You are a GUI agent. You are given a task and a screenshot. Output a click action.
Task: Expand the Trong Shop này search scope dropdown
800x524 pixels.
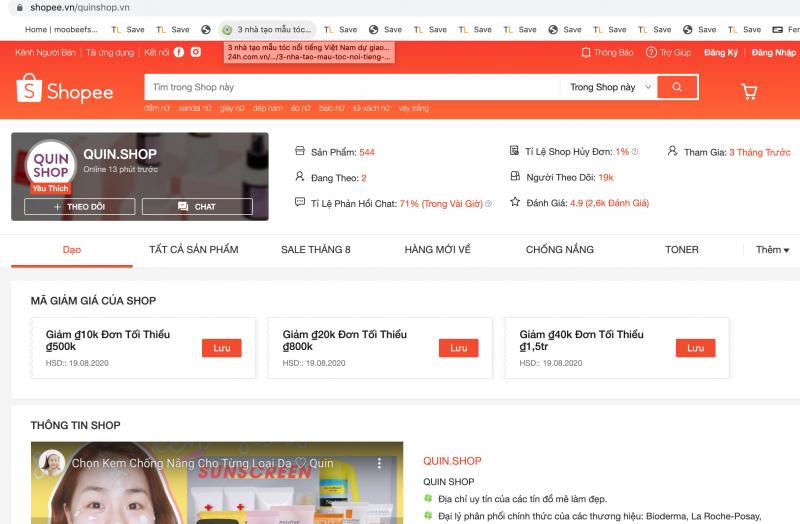click(x=610, y=88)
